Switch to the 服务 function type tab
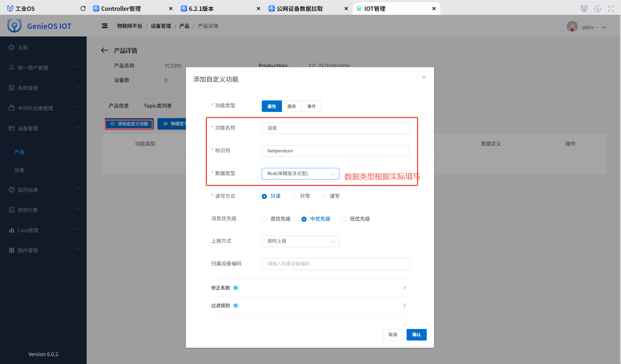The image size is (621, 364). tap(291, 106)
